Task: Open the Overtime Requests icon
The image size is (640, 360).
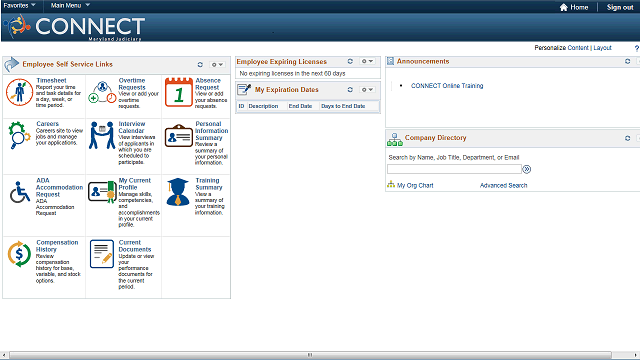Action: pos(102,92)
